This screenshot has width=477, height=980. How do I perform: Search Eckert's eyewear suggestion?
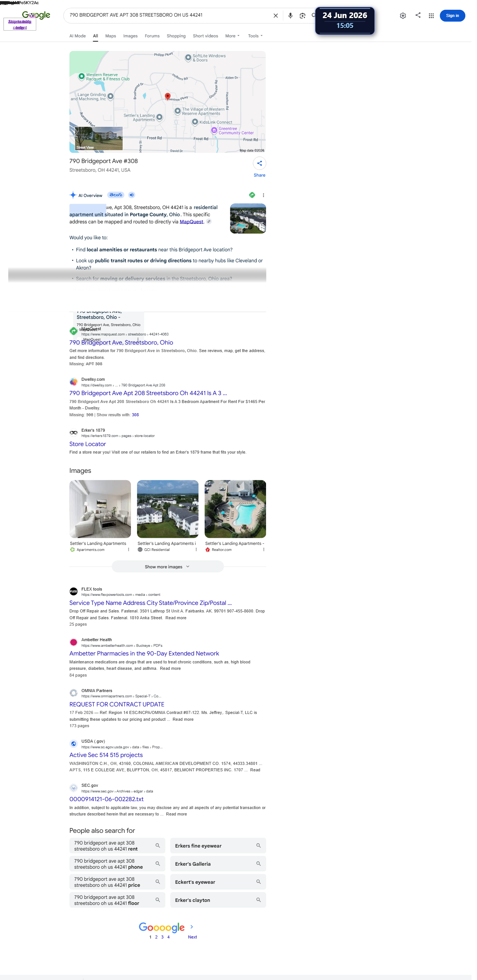point(220,892)
